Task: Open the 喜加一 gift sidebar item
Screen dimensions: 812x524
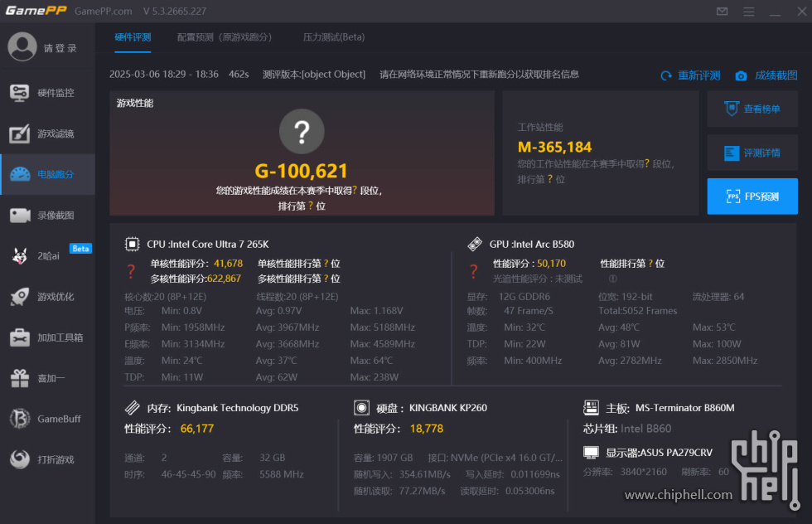Action: (x=47, y=378)
